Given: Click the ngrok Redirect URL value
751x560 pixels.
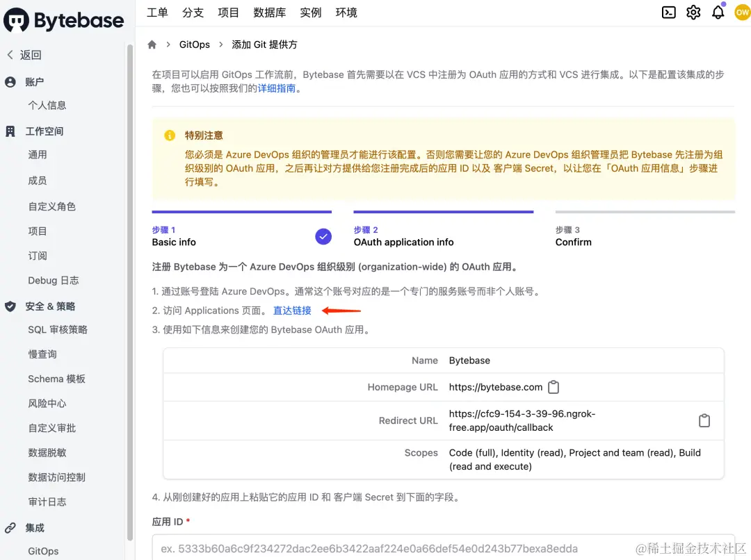Looking at the screenshot, I should click(x=522, y=421).
